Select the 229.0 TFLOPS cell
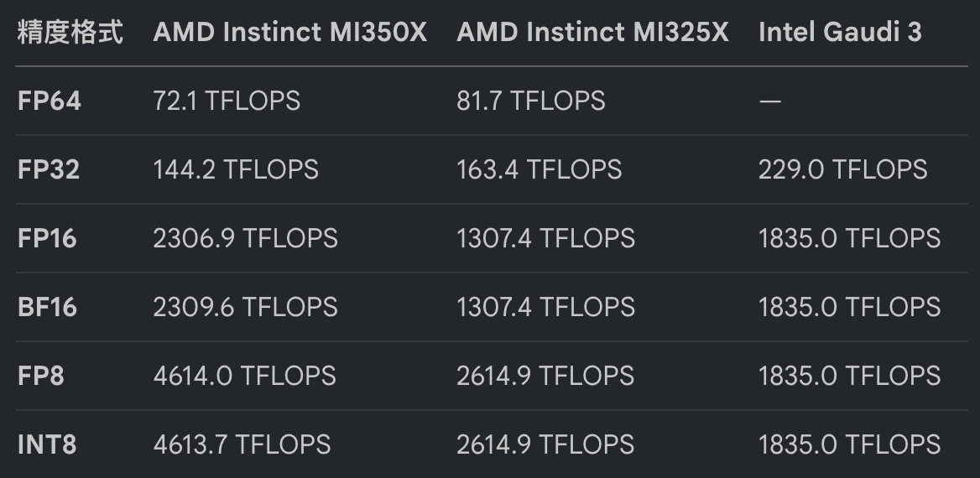The image size is (980, 478). [843, 169]
